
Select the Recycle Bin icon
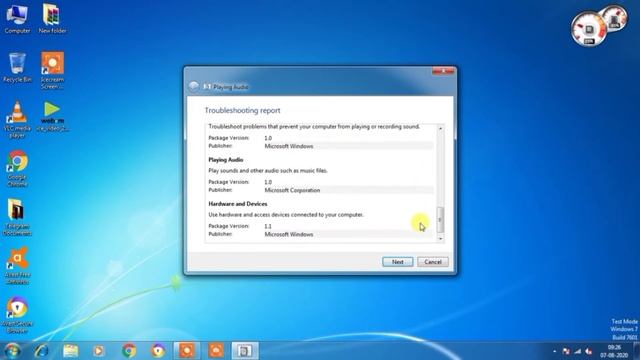[17, 67]
